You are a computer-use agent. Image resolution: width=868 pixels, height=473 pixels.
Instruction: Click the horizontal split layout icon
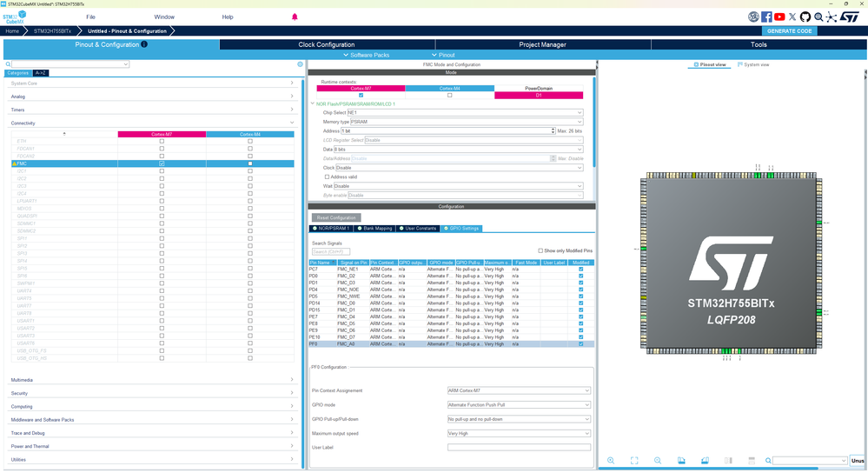pyautogui.click(x=752, y=461)
